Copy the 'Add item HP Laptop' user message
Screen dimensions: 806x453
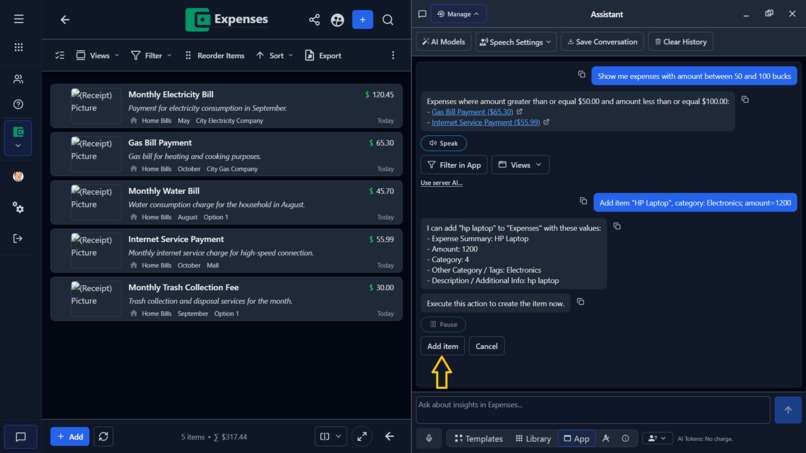pyautogui.click(x=583, y=201)
